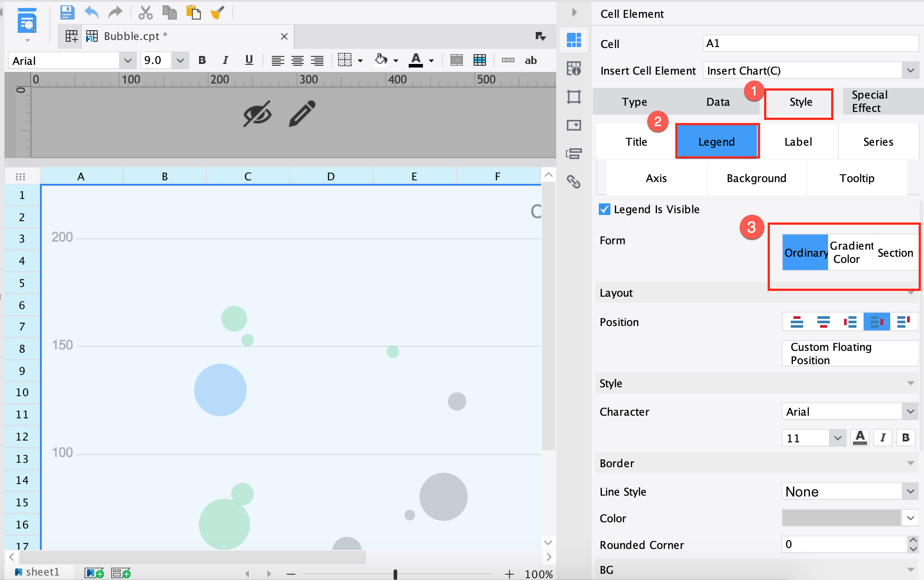Click the Undo arrow icon
924x580 pixels.
pyautogui.click(x=92, y=12)
